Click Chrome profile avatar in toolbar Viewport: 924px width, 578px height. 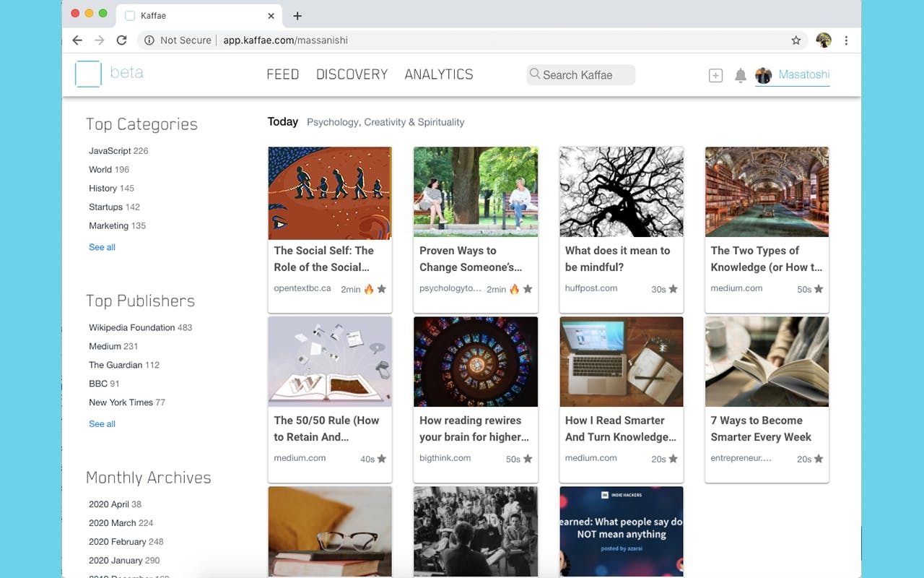tap(824, 40)
